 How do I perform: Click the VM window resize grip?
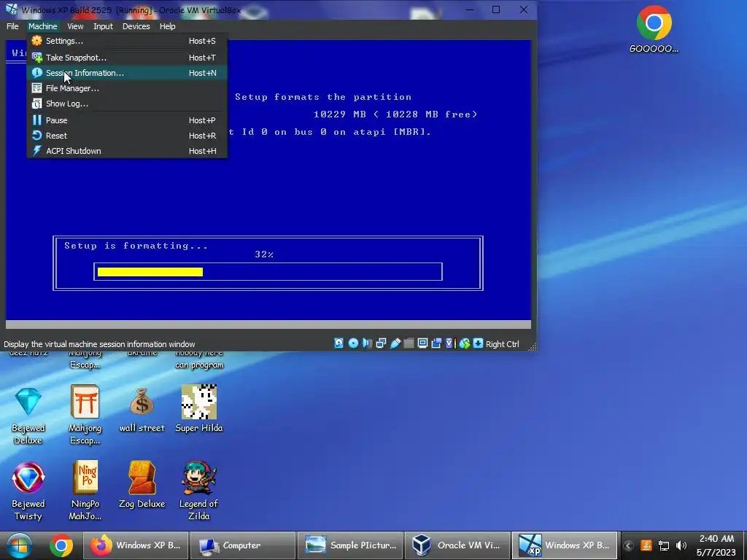(x=532, y=346)
